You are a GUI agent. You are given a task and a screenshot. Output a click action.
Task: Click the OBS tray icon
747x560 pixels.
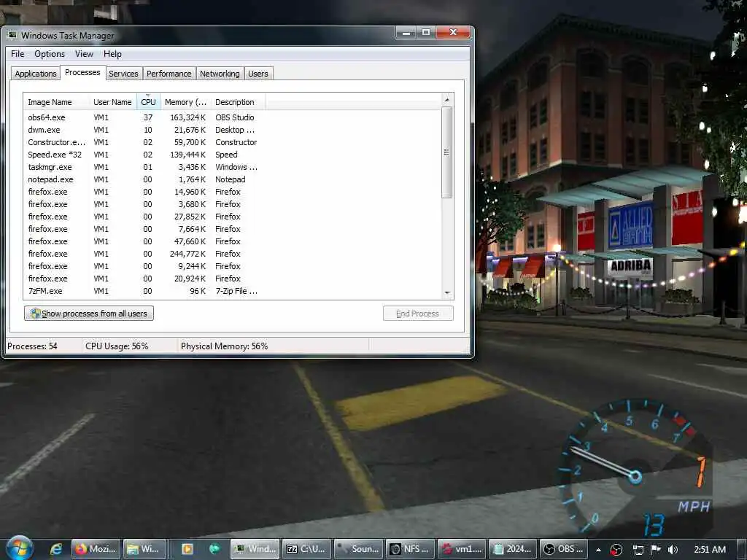(x=616, y=550)
